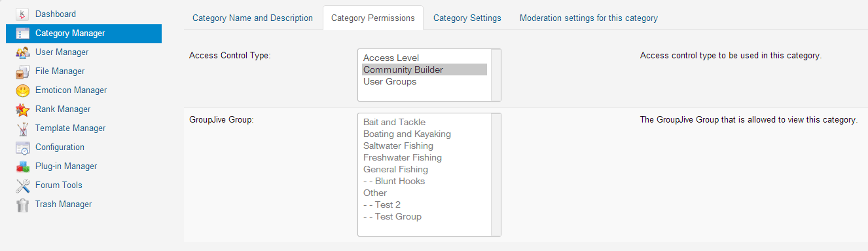This screenshot has width=868, height=251.
Task: Click the Configuration settings icon
Action: (23, 147)
